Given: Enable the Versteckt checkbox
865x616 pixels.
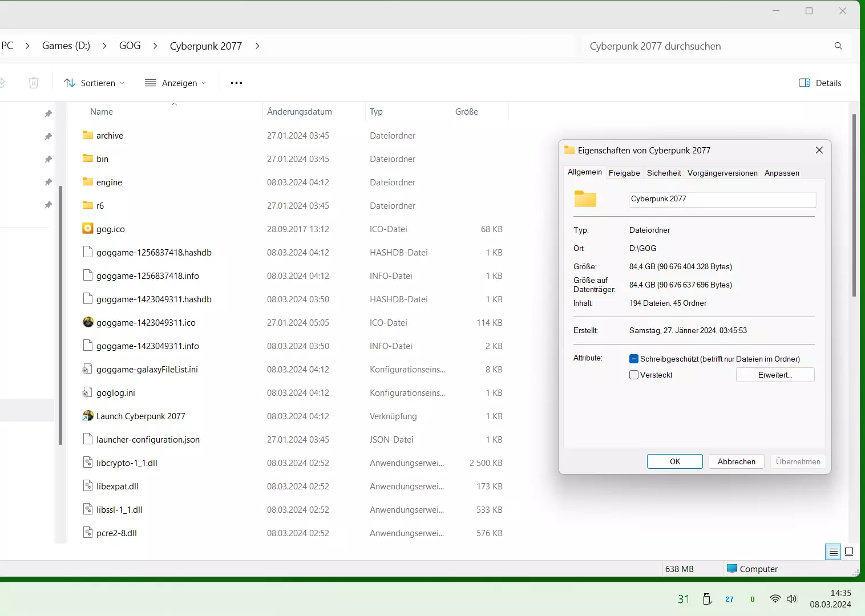Looking at the screenshot, I should coord(633,375).
